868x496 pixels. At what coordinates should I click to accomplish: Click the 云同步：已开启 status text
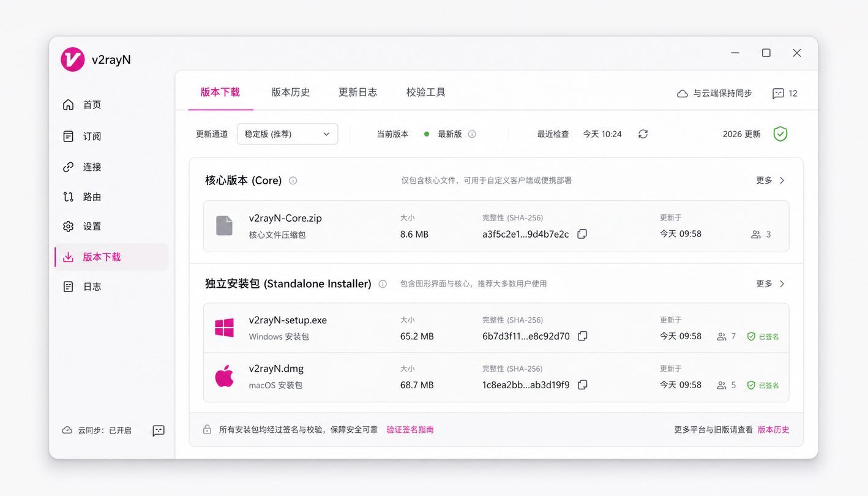pyautogui.click(x=105, y=430)
